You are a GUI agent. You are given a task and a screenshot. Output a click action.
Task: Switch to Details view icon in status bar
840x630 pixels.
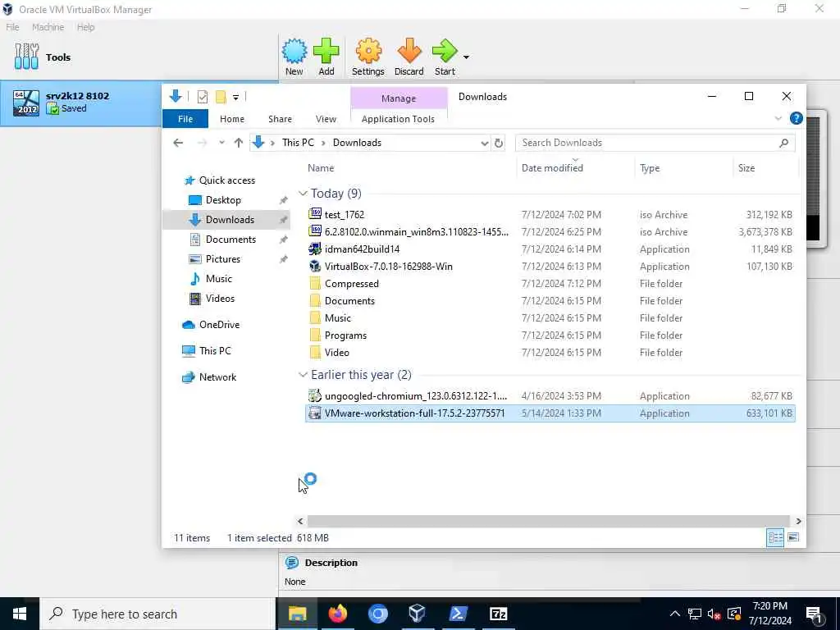coord(775,538)
